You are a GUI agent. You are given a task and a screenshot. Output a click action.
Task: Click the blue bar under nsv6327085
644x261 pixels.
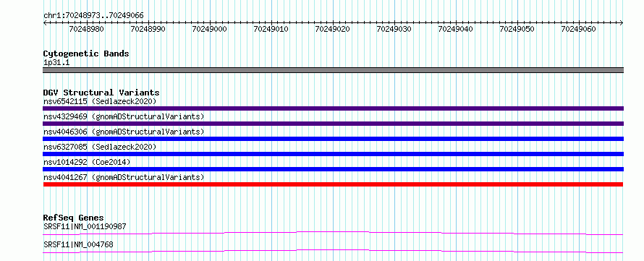[x=333, y=154]
